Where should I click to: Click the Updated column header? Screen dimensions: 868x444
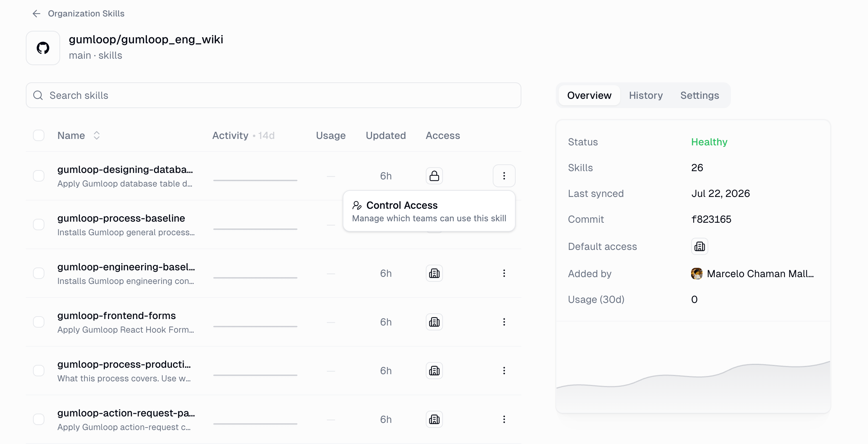pos(386,135)
